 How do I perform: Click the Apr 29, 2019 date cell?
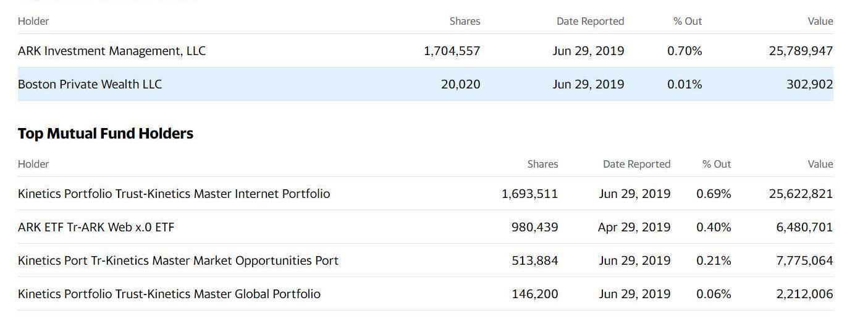coord(634,227)
